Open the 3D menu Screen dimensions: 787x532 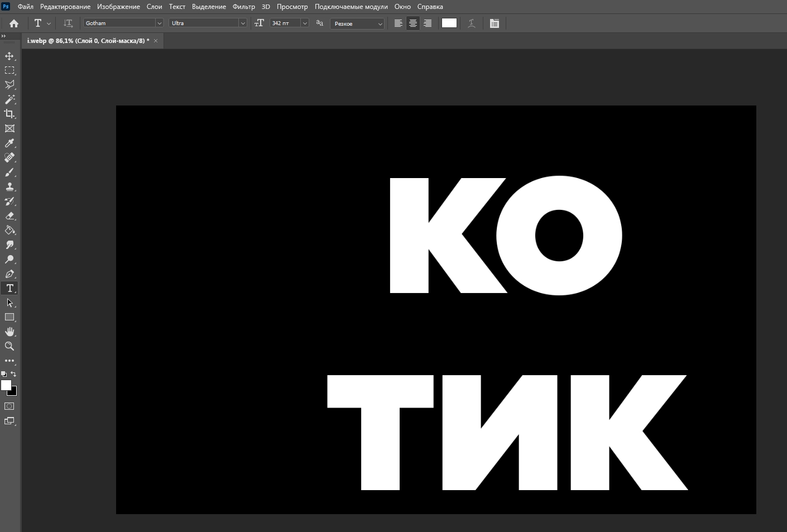coord(266,7)
